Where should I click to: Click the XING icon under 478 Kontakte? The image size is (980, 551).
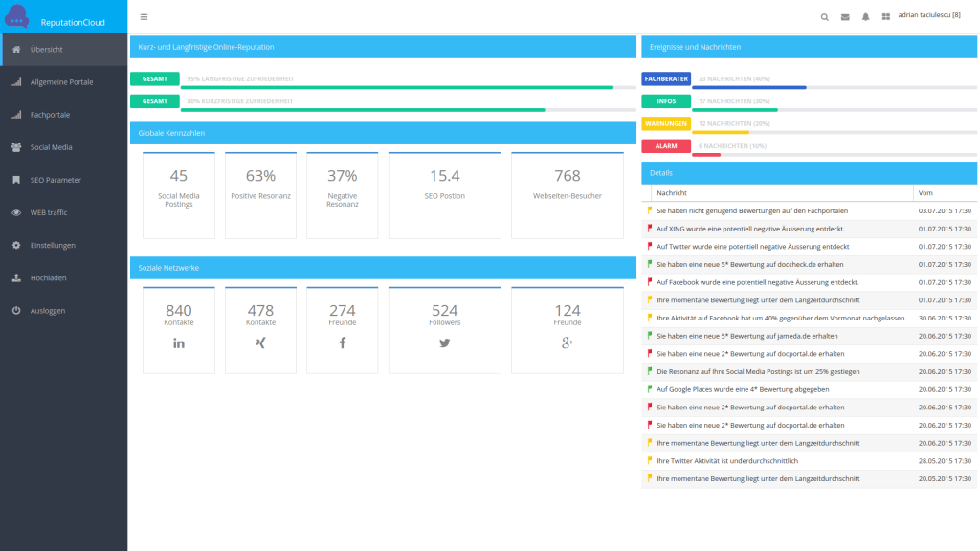260,342
